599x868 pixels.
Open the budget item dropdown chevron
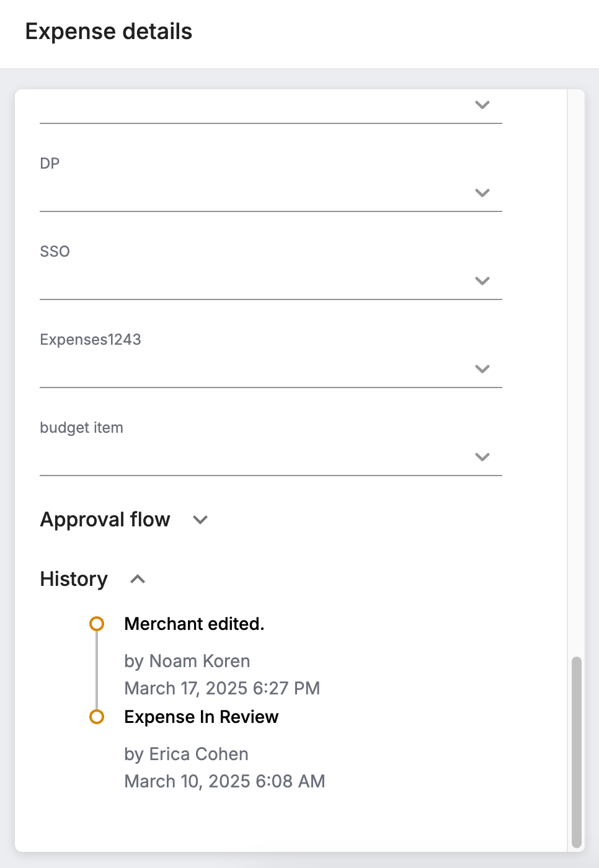coord(482,457)
